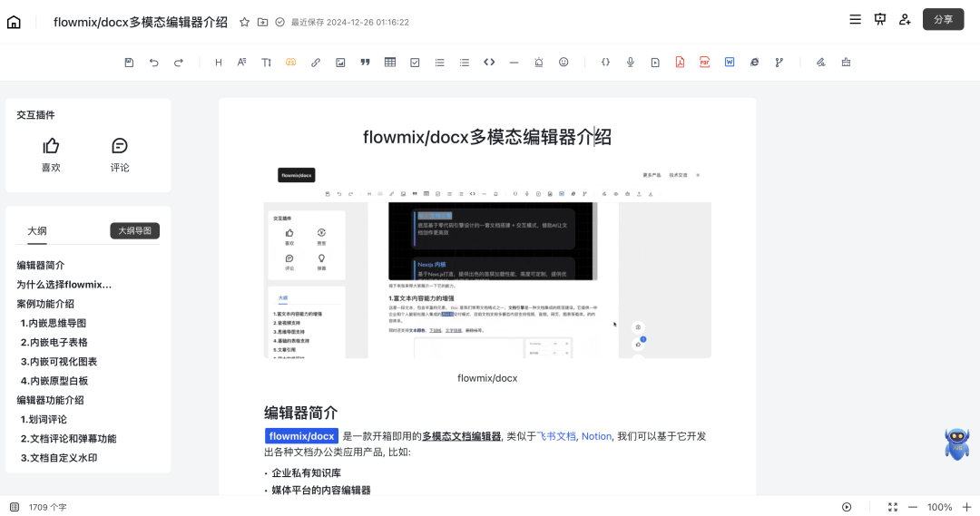Click the curly braces icon

coord(605,63)
